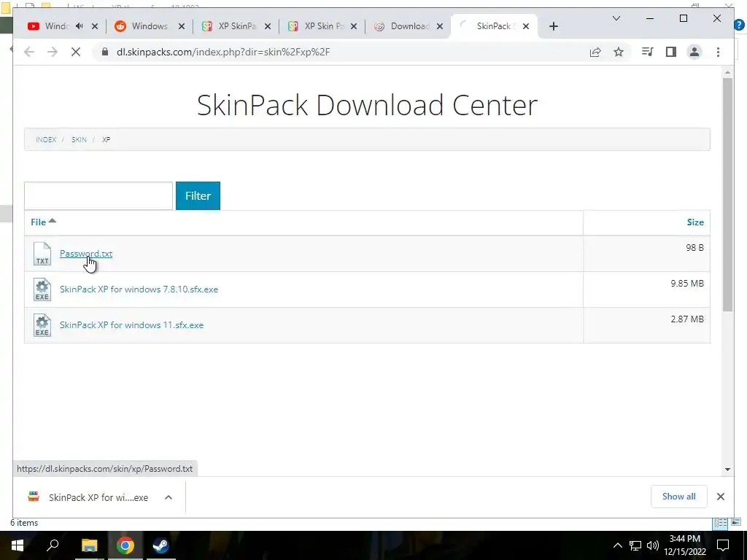Go back to previous page

tap(29, 52)
